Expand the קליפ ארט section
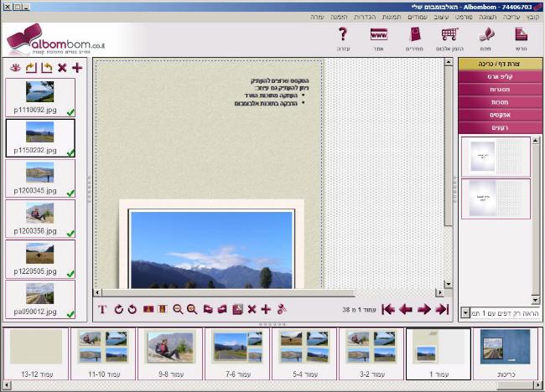Screen dimensions: 545x392 point(500,76)
